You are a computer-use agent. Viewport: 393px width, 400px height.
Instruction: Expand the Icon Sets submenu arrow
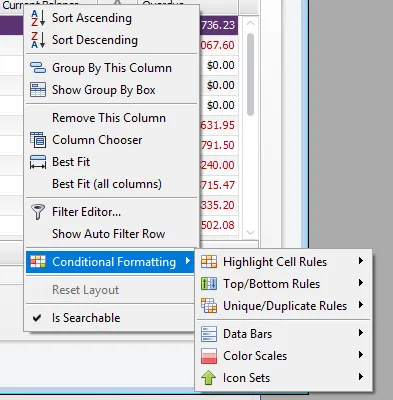[x=361, y=377]
